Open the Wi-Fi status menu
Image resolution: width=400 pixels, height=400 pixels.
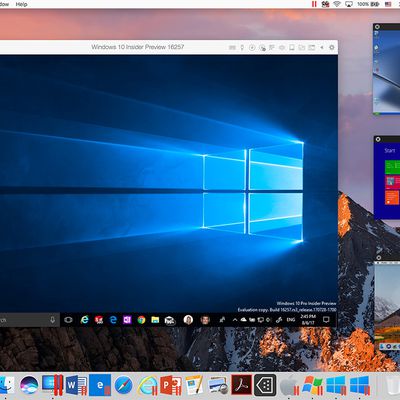337,4
